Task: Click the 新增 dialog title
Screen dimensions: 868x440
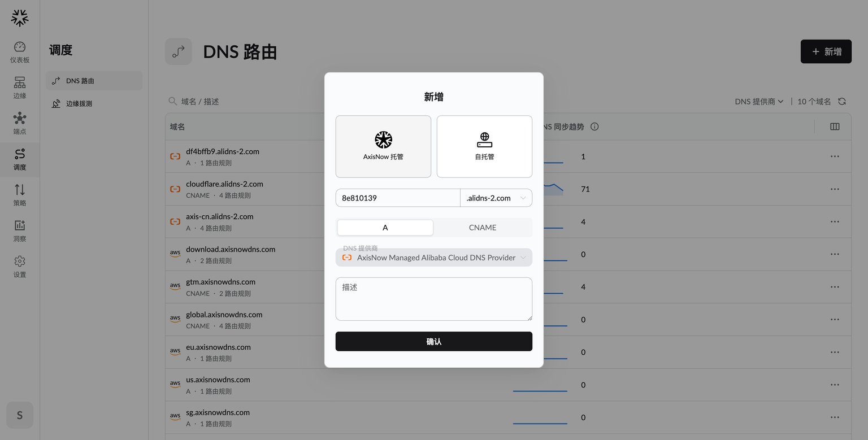Action: click(434, 97)
